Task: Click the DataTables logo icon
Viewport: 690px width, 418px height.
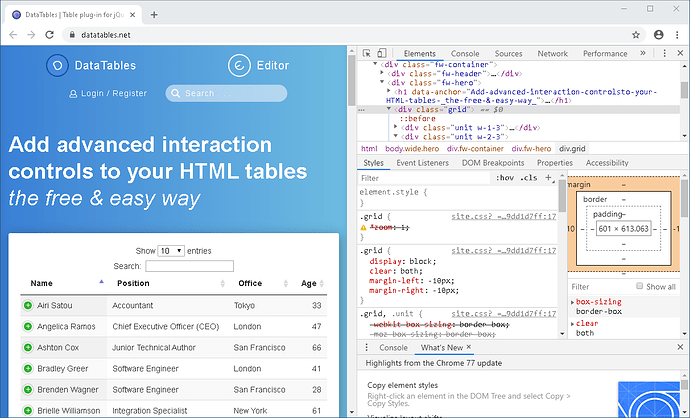Action: [57, 65]
